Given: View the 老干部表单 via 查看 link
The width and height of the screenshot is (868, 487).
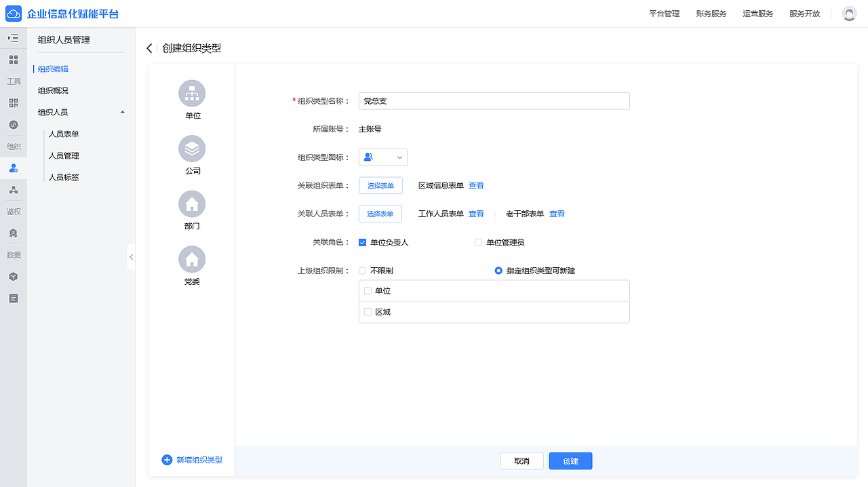Looking at the screenshot, I should tap(557, 214).
